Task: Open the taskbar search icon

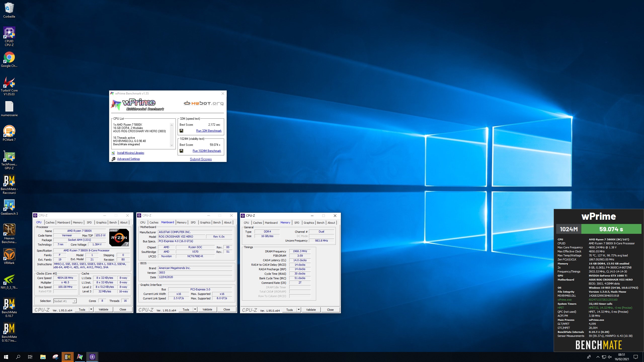Action: tap(18, 357)
